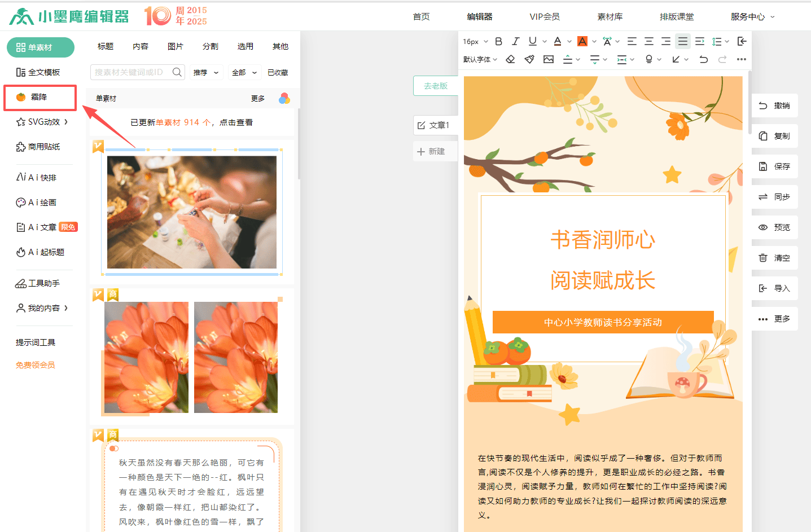Viewport: 811px width, 532px height.
Task: Click the colorful palette icon beside 更多
Action: click(x=284, y=99)
